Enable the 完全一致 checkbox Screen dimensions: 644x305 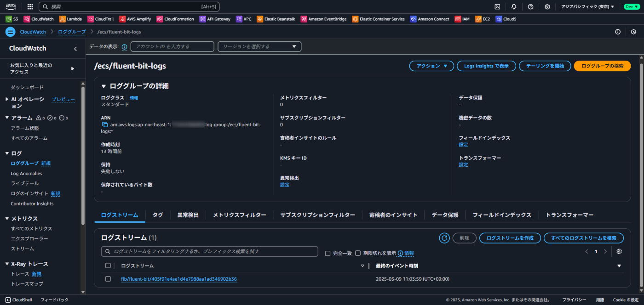328,253
